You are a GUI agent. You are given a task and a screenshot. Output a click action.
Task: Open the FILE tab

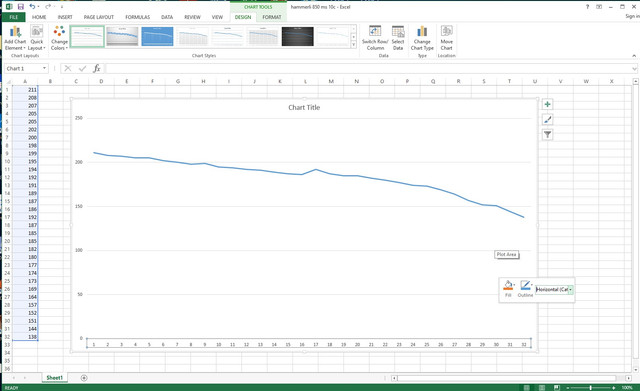point(13,17)
